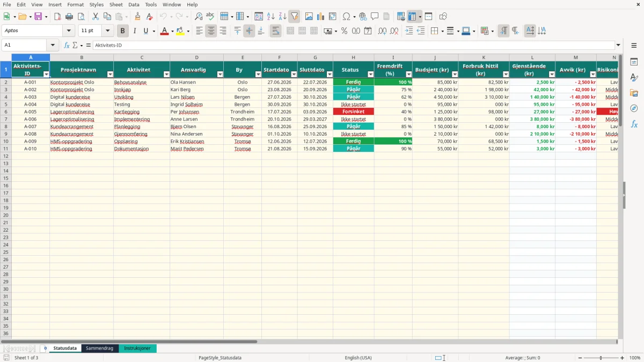This screenshot has width=644, height=362.
Task: Open the Styles menu
Action: coord(97,4)
